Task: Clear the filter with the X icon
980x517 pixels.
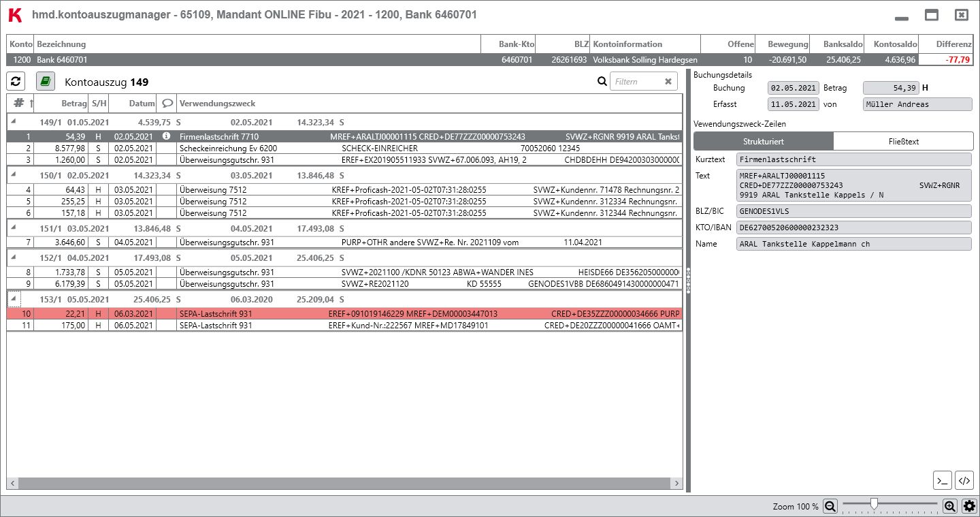Action: 668,82
